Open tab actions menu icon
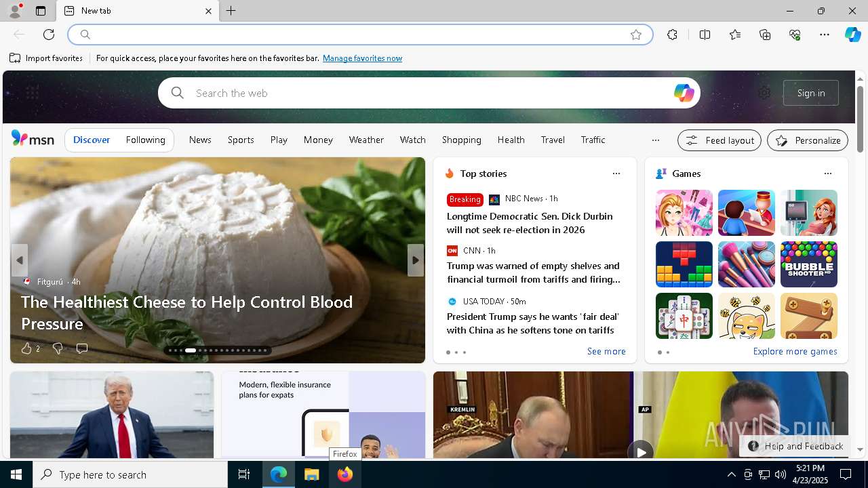The height and width of the screenshot is (488, 868). coord(41,11)
